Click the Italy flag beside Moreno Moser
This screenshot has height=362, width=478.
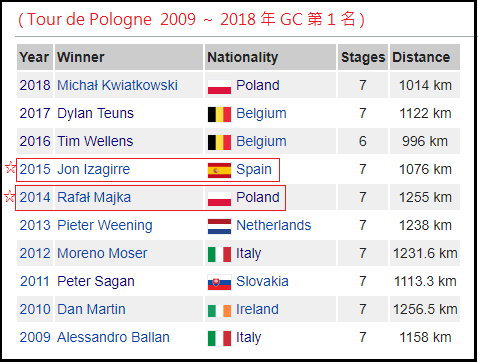pyautogui.click(x=219, y=254)
